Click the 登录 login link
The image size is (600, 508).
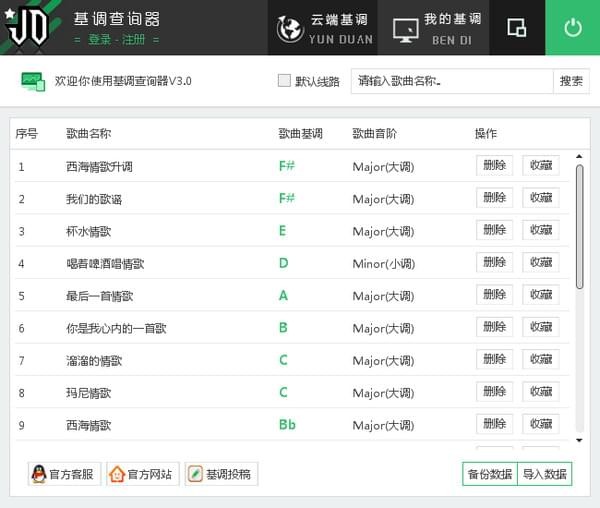pos(100,40)
